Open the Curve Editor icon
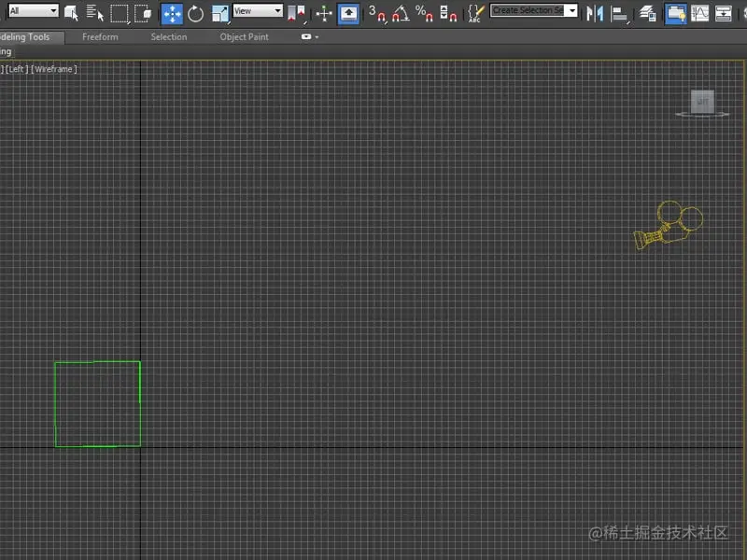This screenshot has width=747, height=560. coord(699,13)
